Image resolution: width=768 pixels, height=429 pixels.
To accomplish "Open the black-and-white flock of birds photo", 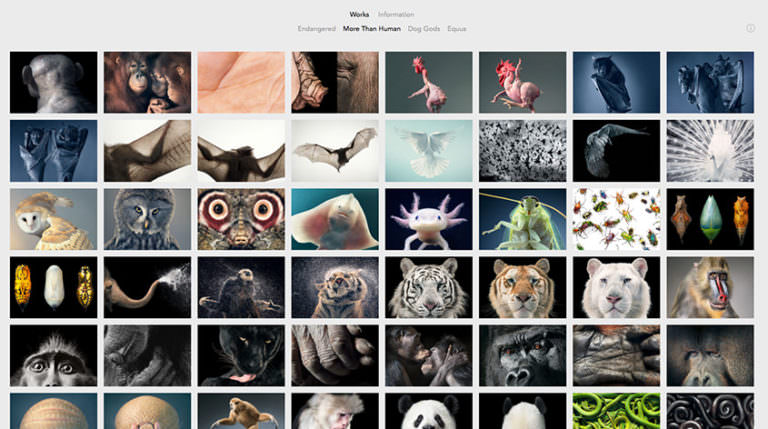I will [x=523, y=151].
